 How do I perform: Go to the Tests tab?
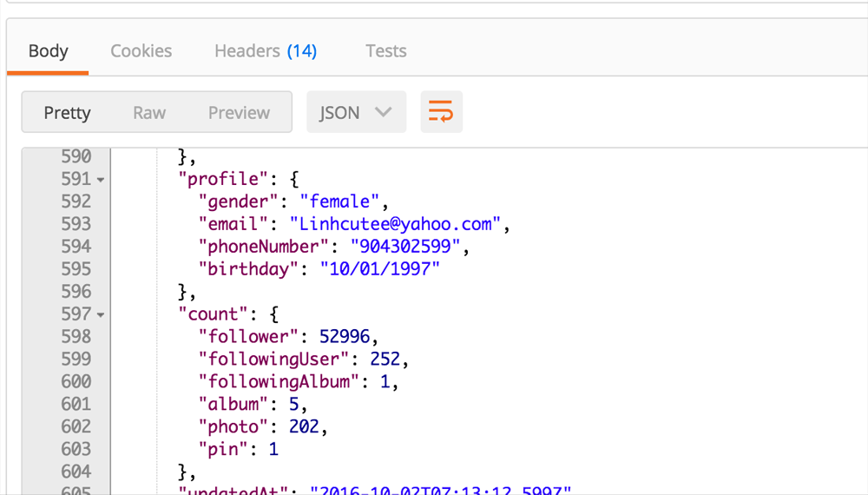pos(385,51)
